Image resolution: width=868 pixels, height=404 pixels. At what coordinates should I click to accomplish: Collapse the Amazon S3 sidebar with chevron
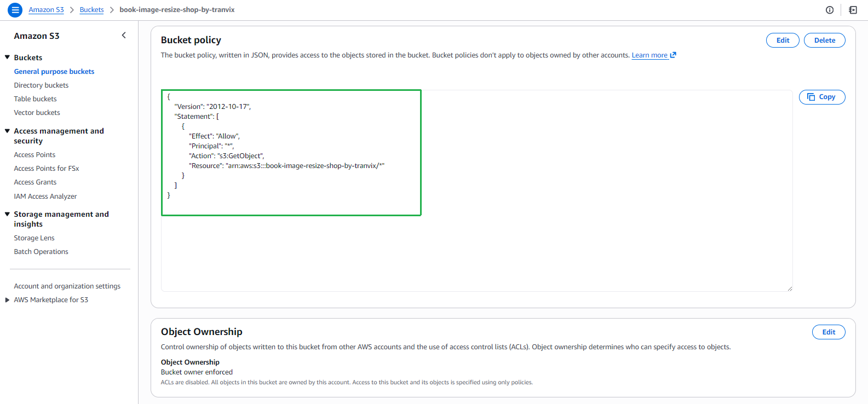(124, 36)
